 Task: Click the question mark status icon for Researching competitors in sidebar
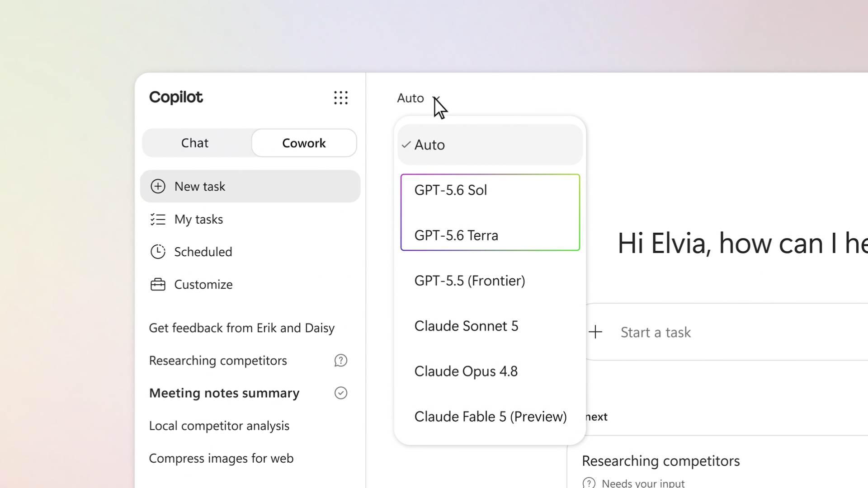[341, 361]
